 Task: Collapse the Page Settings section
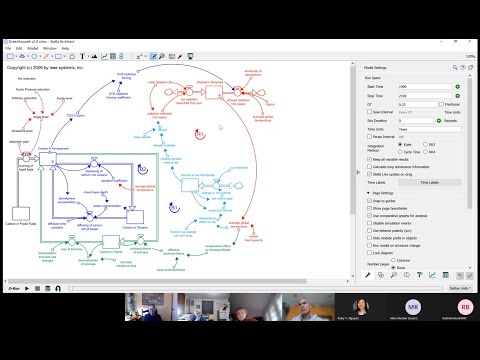[368, 193]
